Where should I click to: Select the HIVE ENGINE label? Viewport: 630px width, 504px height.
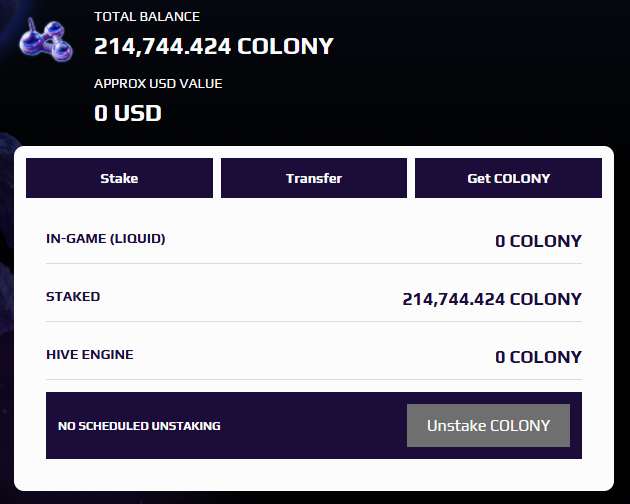pyautogui.click(x=90, y=355)
